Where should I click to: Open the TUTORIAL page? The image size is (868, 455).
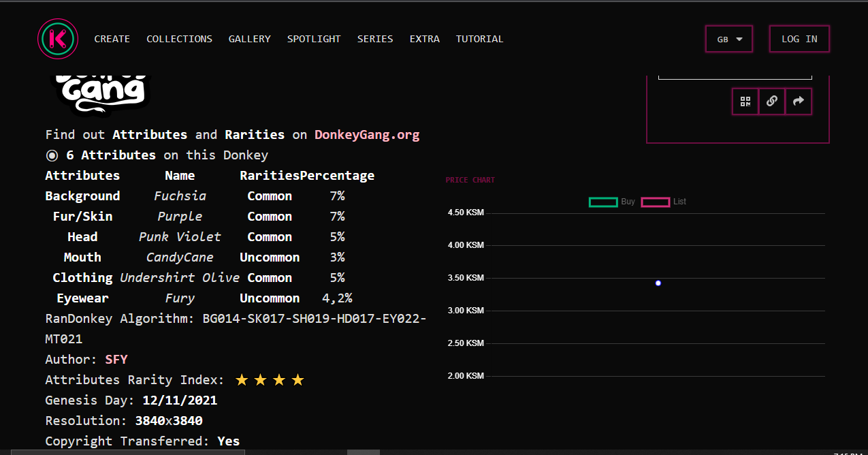coord(479,39)
